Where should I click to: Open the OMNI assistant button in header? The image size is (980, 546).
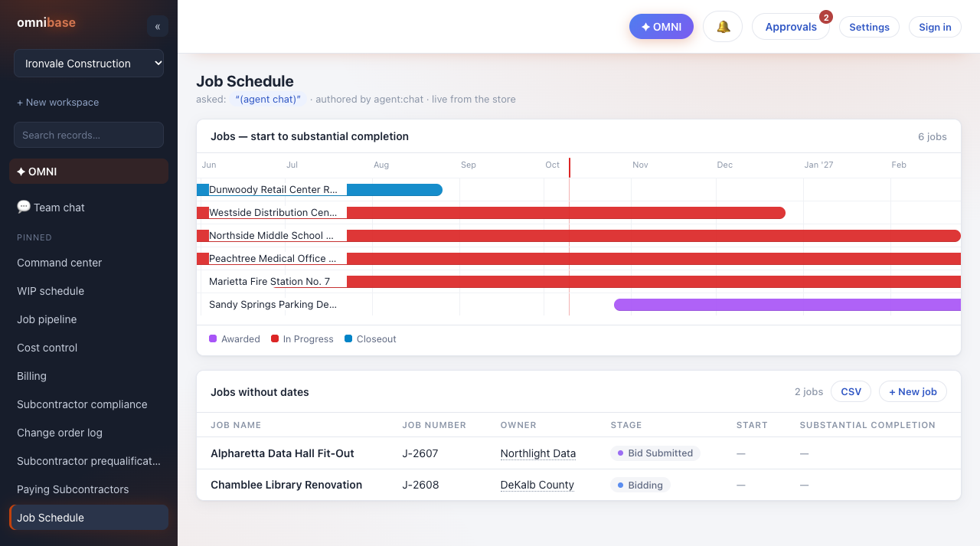[661, 27]
